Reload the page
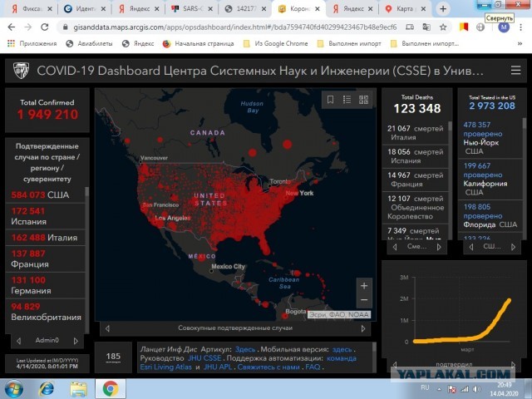Image resolution: width=532 pixels, height=399 pixels. [x=44, y=27]
